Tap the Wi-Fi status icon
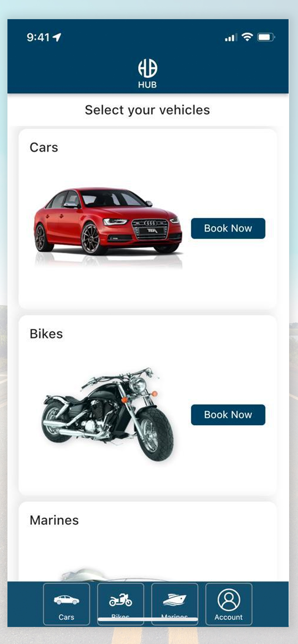This screenshot has width=298, height=644. pos(247,37)
